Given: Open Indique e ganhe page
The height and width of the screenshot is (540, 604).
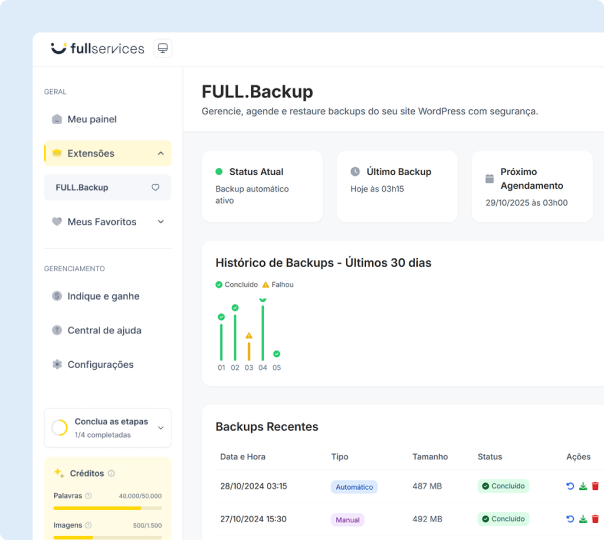Looking at the screenshot, I should (102, 296).
